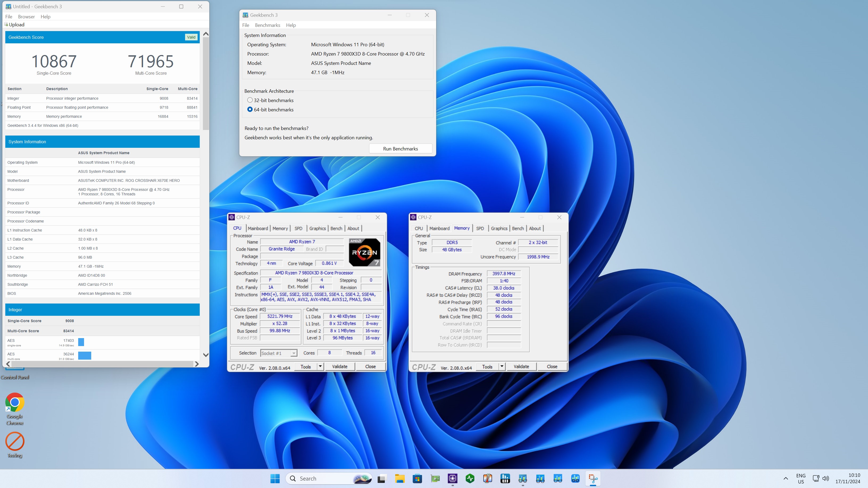
Task: Open Bench tab in CPU-Z CPU window
Action: click(x=336, y=228)
